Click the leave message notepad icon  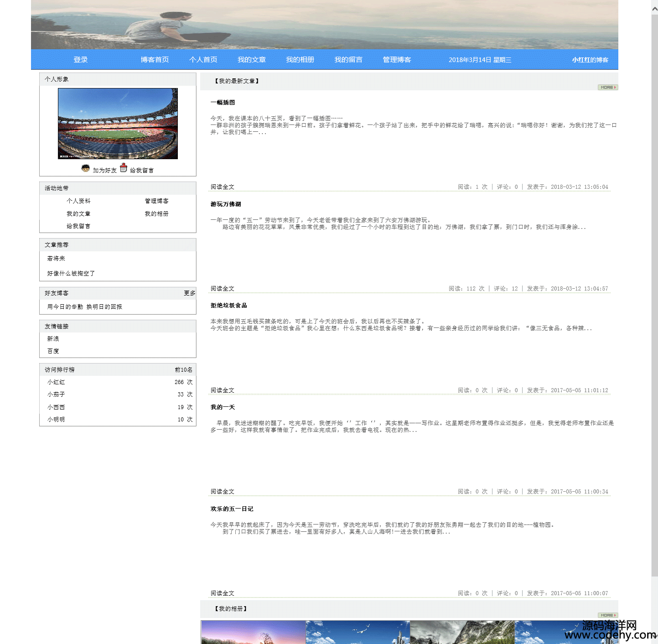pos(124,167)
